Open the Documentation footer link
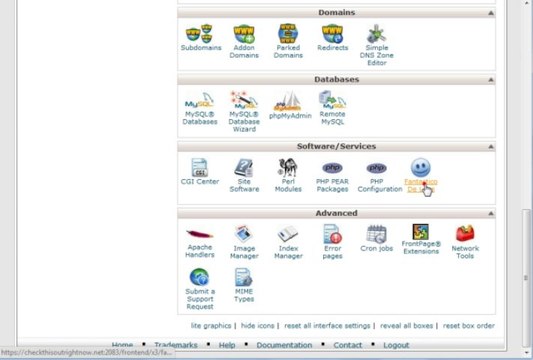The image size is (533, 360). 284,345
